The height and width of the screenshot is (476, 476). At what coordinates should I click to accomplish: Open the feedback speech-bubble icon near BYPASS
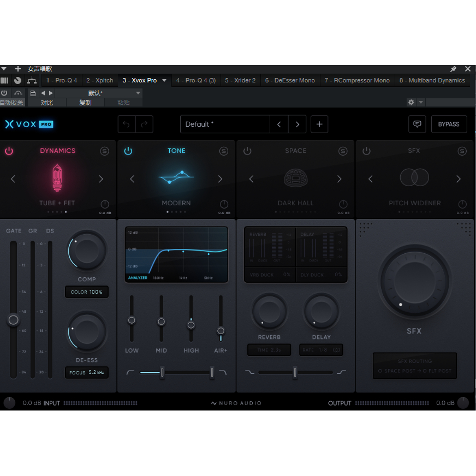(x=417, y=124)
